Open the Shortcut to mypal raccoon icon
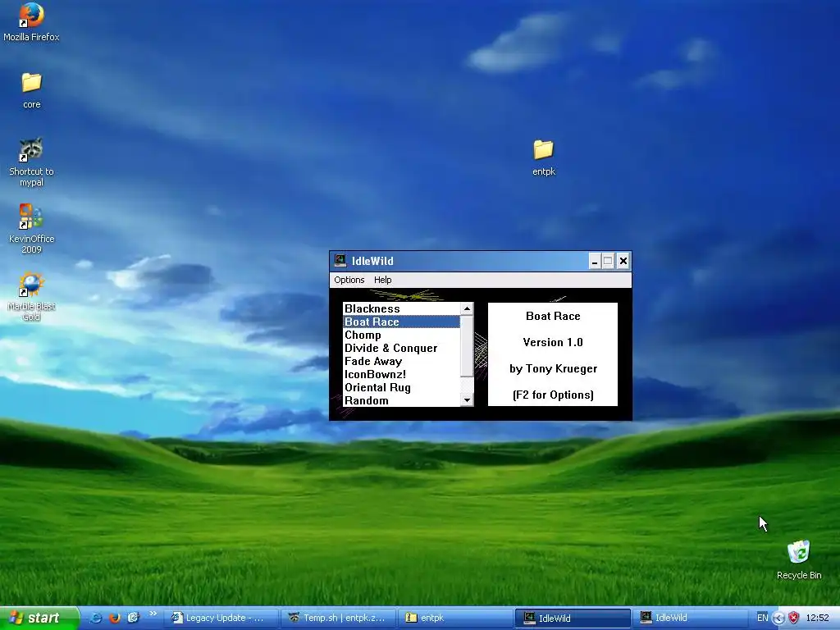The height and width of the screenshot is (630, 840). tap(31, 162)
